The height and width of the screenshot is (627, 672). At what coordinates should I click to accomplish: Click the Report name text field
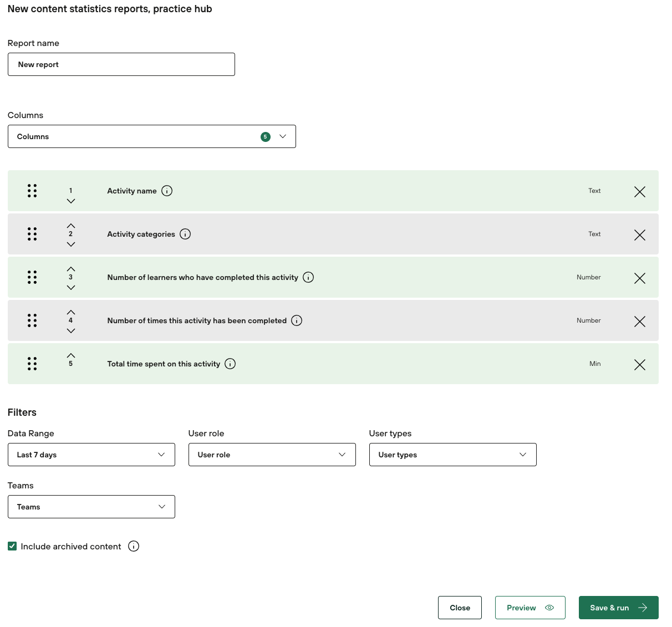(121, 64)
